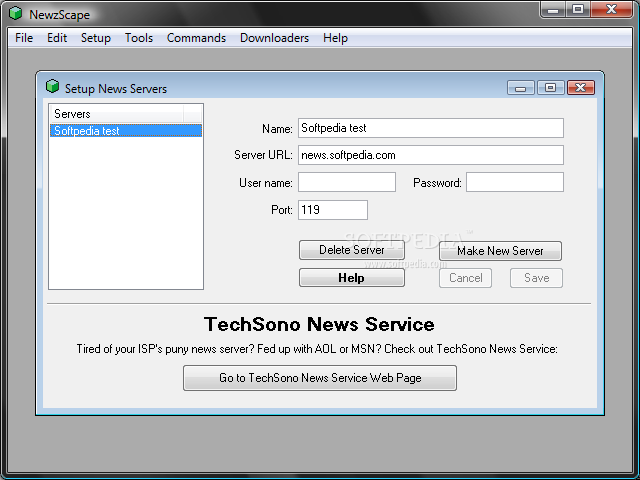The width and height of the screenshot is (640, 480).
Task: Click the 'Tired of your ISP's puny news server' text
Action: pos(317,349)
